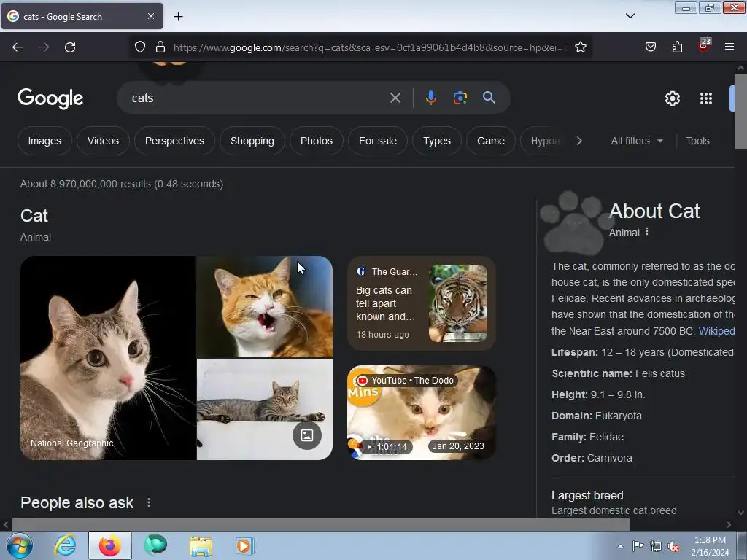Open the tracking protection shield icon
Image resolution: width=747 pixels, height=560 pixels.
tap(139, 47)
